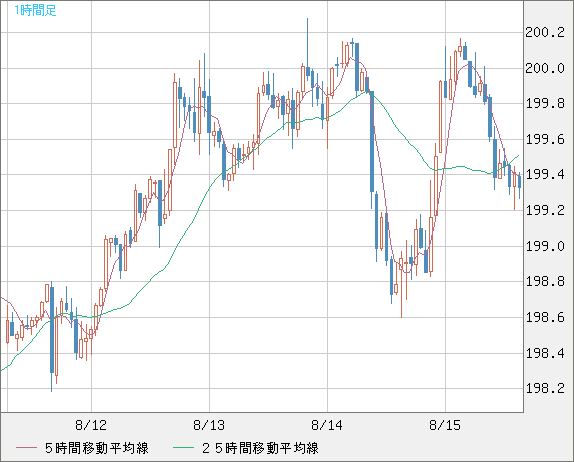Click the green 25-hour average legend line
Image resolution: width=574 pixels, height=462 pixels.
click(183, 448)
